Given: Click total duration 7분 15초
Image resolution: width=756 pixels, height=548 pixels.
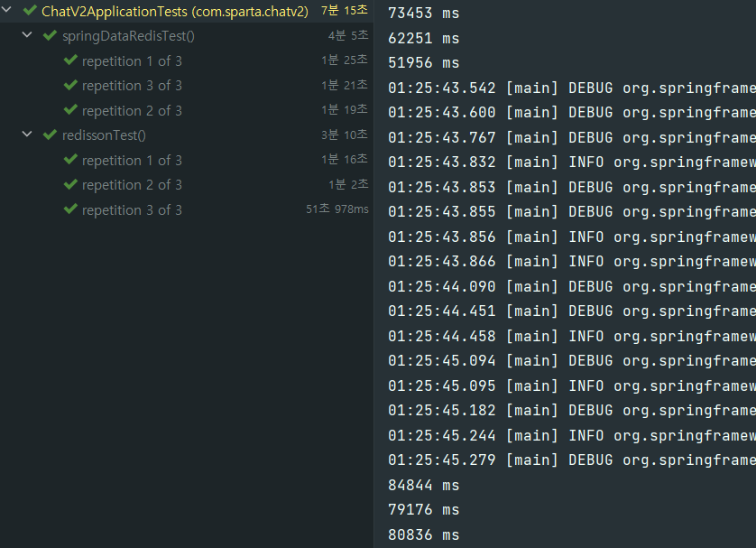Looking at the screenshot, I should pyautogui.click(x=345, y=10).
